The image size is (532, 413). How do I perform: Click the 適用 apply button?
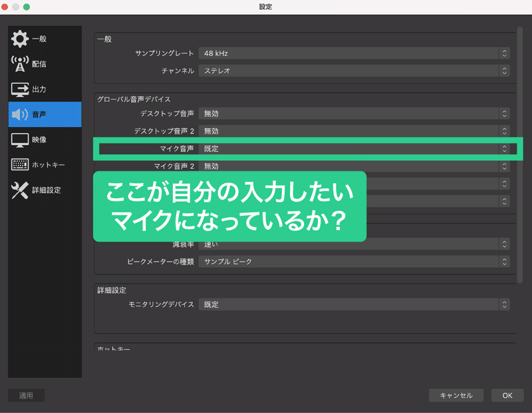[x=26, y=395]
